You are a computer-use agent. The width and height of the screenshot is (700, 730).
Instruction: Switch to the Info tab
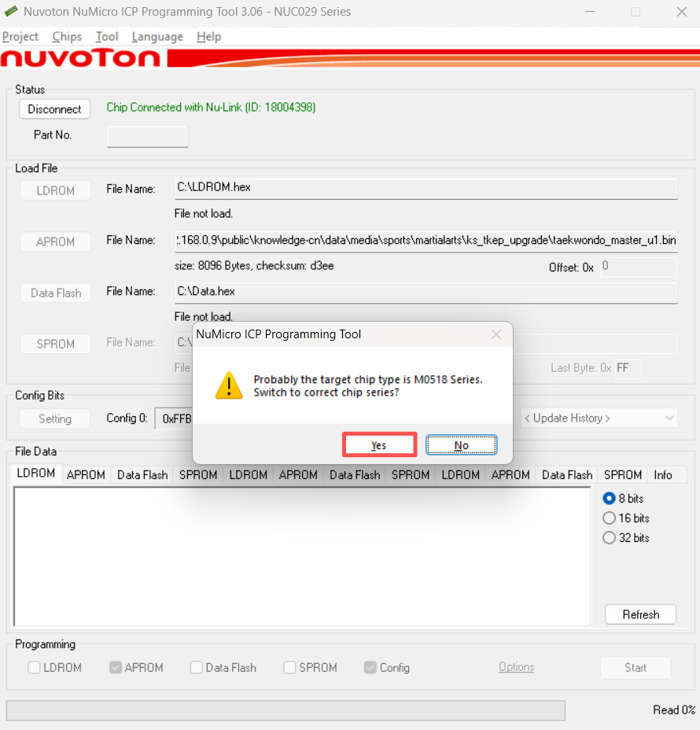tap(663, 474)
